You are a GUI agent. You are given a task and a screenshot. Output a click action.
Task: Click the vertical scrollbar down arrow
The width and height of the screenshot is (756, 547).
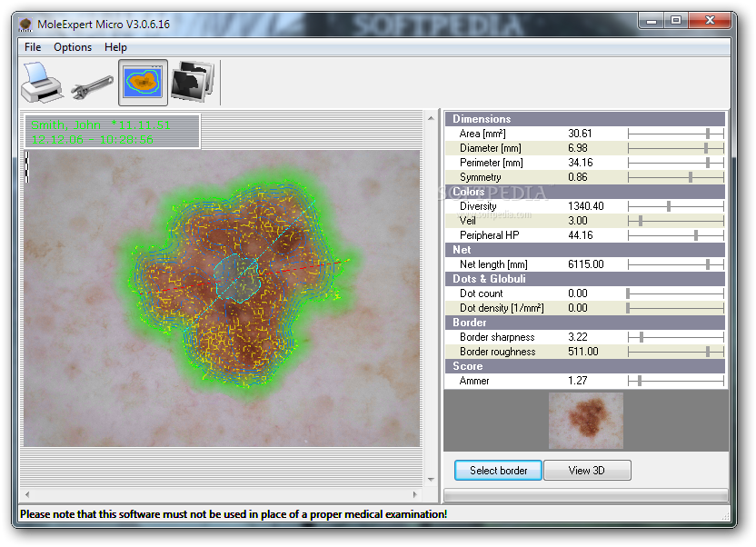pyautogui.click(x=431, y=480)
